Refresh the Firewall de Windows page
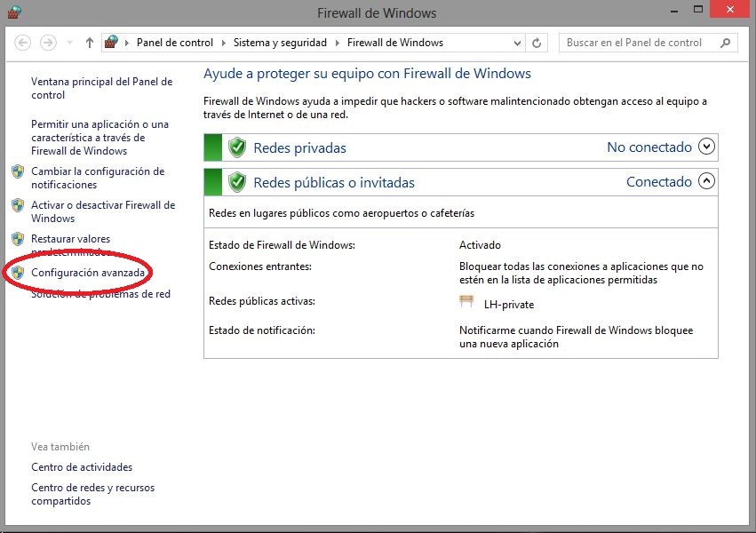The width and height of the screenshot is (756, 533). 537,43
